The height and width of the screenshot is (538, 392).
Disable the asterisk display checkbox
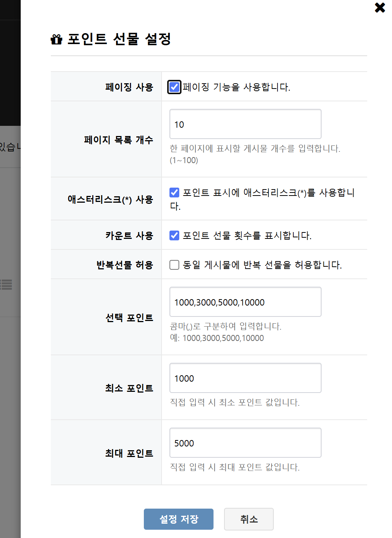click(x=174, y=193)
